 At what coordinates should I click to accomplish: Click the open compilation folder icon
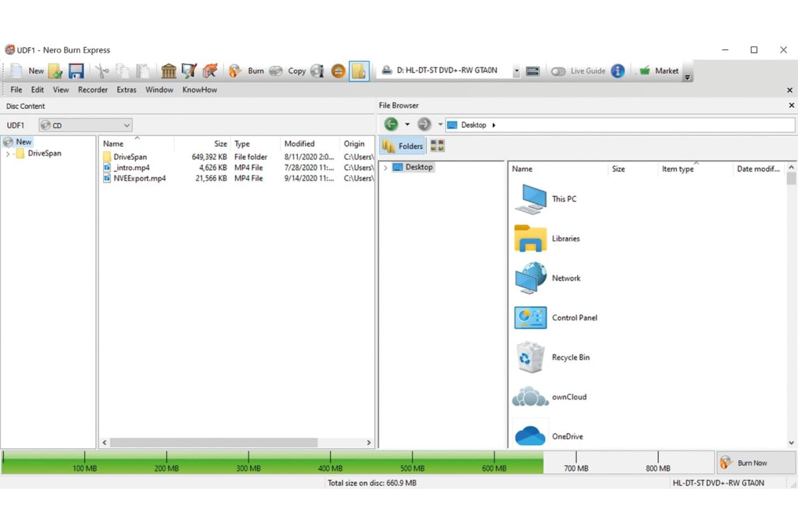[55, 70]
